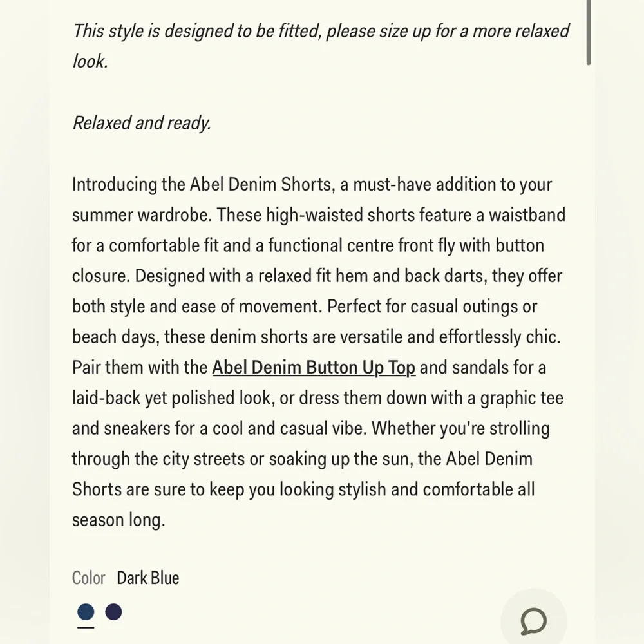Select the underlined Dark Blue color swatch
The width and height of the screenshot is (644, 644).
tap(86, 612)
